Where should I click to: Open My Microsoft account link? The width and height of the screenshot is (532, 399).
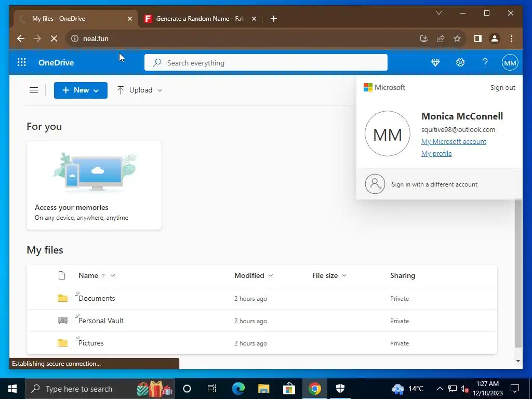coord(454,141)
